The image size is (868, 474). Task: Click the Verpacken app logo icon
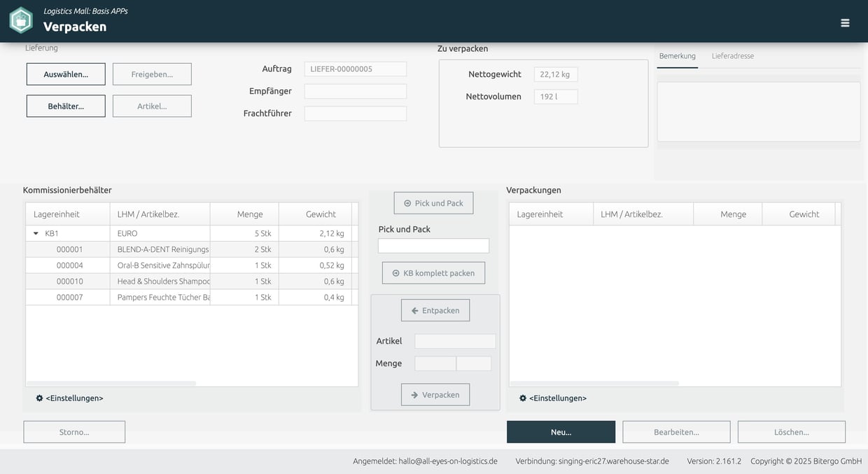pyautogui.click(x=21, y=20)
